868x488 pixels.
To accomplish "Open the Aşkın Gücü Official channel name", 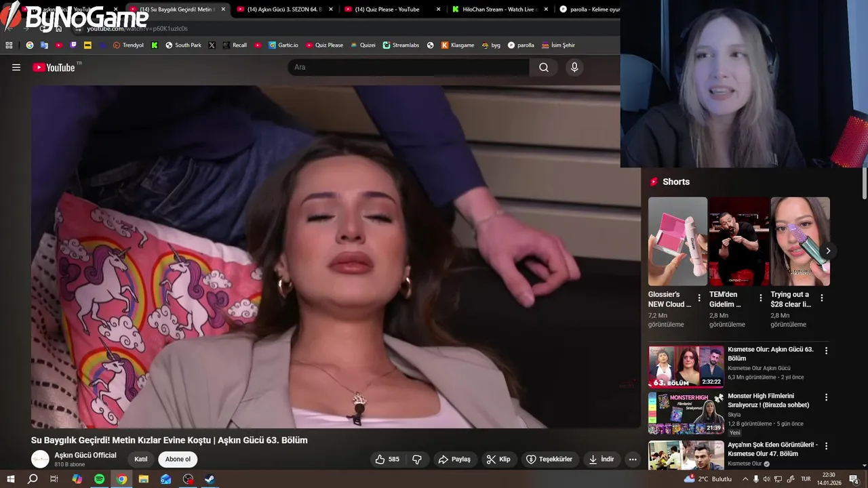I will tap(85, 455).
